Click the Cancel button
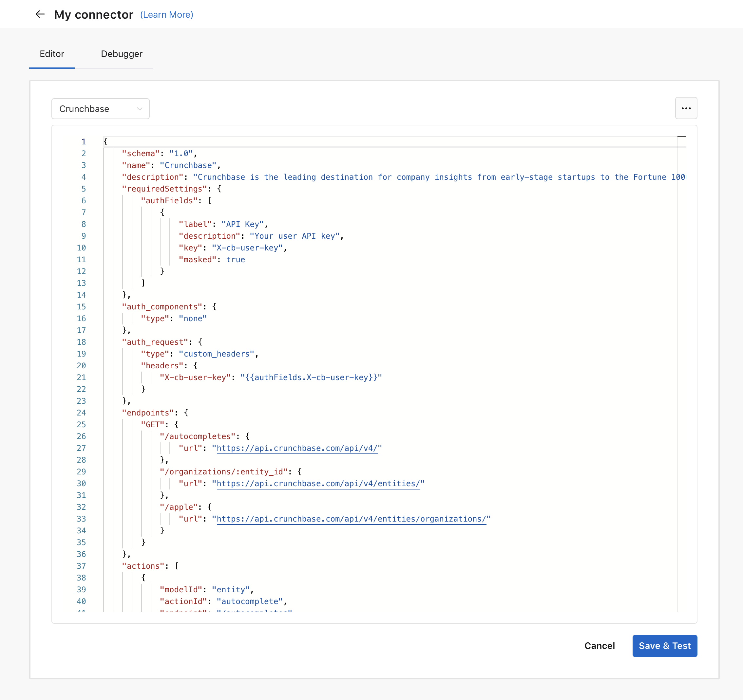743x700 pixels. pyautogui.click(x=599, y=646)
